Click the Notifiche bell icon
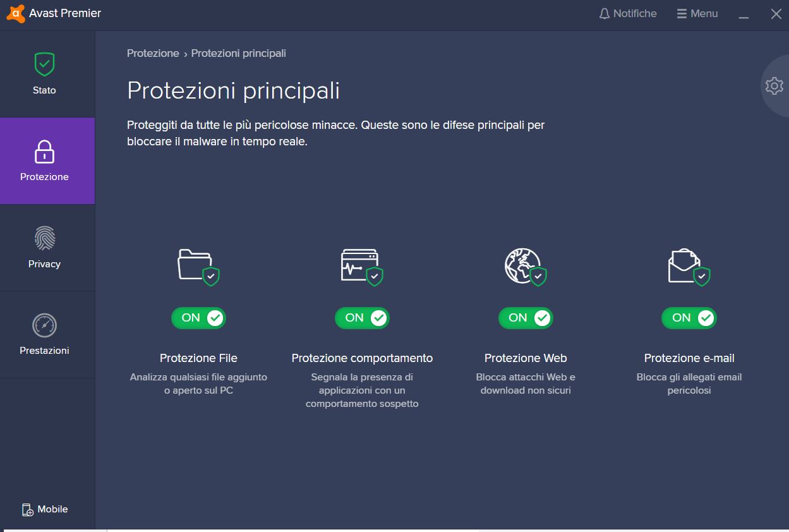The height and width of the screenshot is (532, 789). tap(605, 13)
